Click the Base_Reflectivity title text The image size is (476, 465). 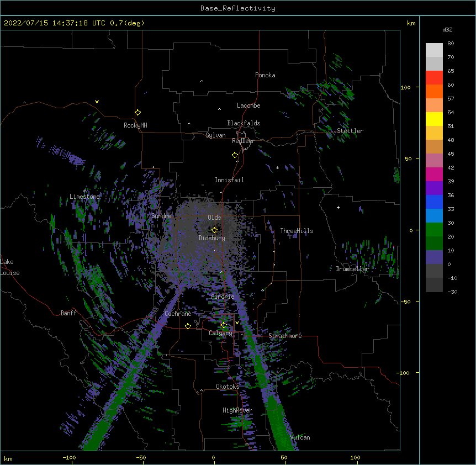pyautogui.click(x=238, y=8)
